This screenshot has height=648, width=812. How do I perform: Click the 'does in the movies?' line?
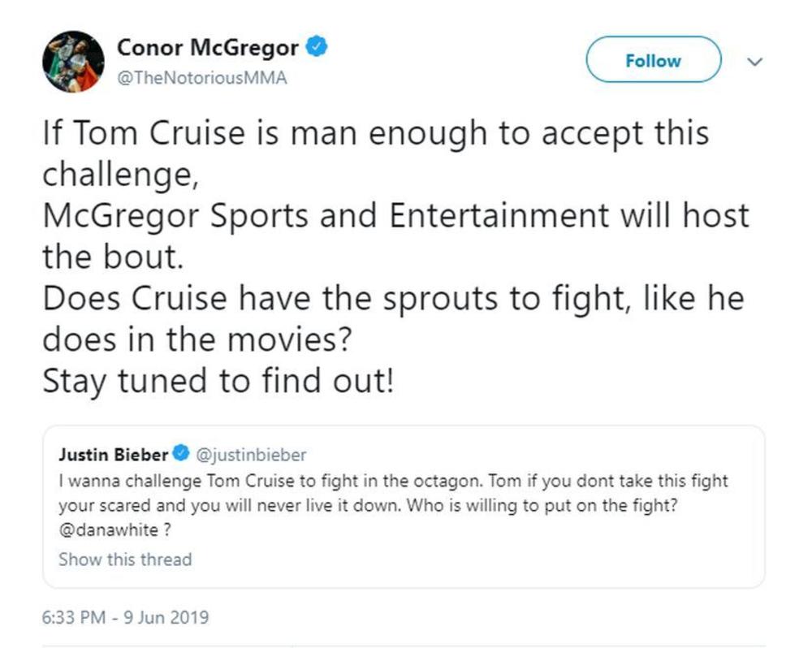coord(196,339)
